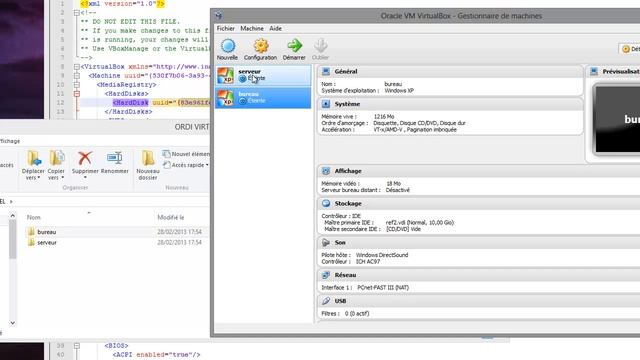Click Copier vers in Explorer ribbon

click(56, 165)
